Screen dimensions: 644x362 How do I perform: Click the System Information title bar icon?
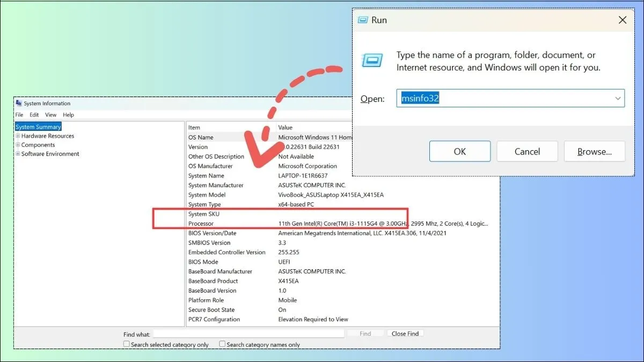(19, 104)
